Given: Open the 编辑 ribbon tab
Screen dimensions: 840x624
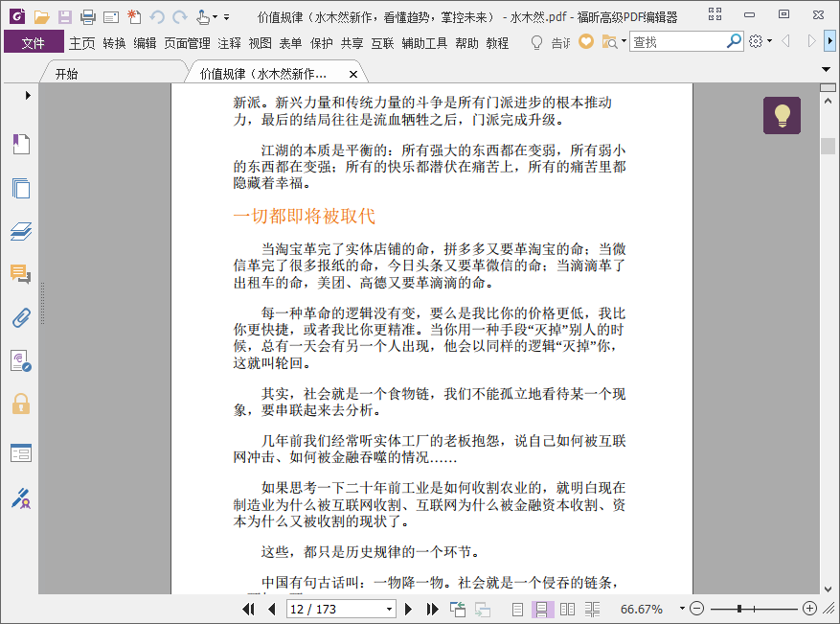Looking at the screenshot, I should (145, 43).
